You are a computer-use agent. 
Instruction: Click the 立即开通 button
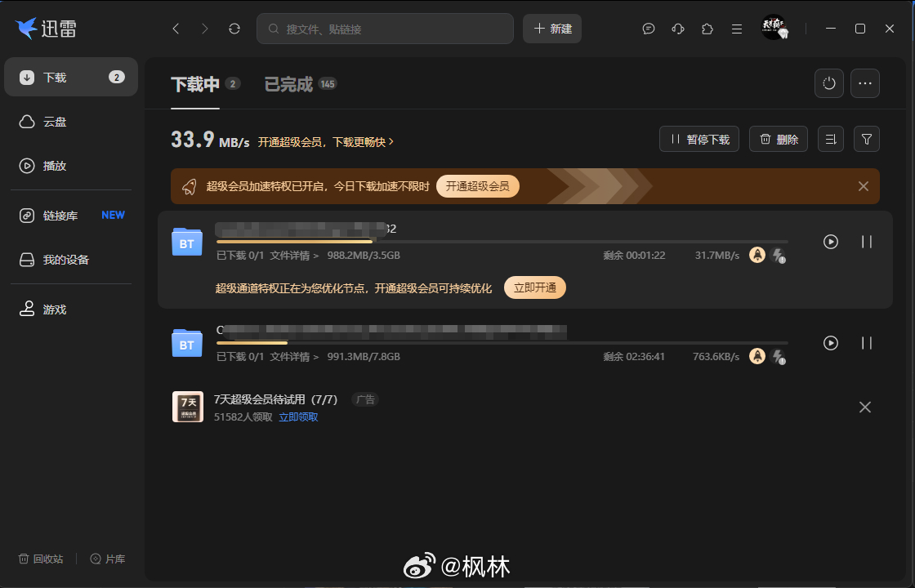coord(534,287)
